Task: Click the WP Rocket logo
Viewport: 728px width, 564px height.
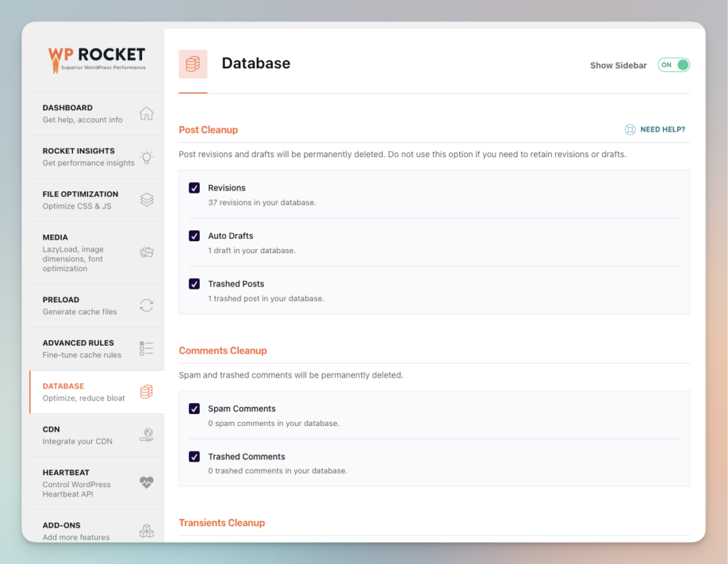Action: 97,60
